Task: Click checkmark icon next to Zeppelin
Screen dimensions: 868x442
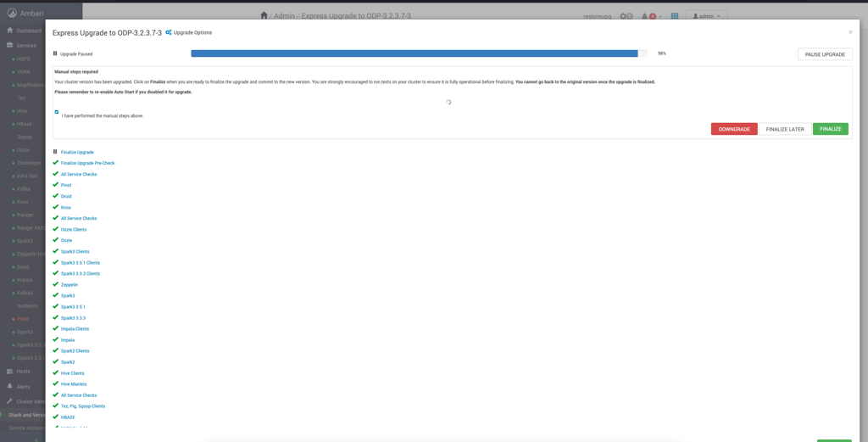Action: coord(55,284)
